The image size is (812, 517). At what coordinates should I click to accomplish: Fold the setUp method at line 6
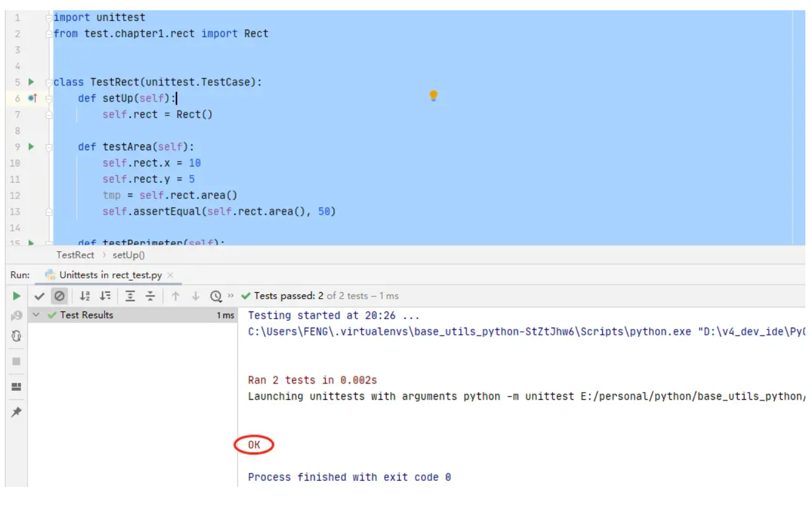pos(49,98)
